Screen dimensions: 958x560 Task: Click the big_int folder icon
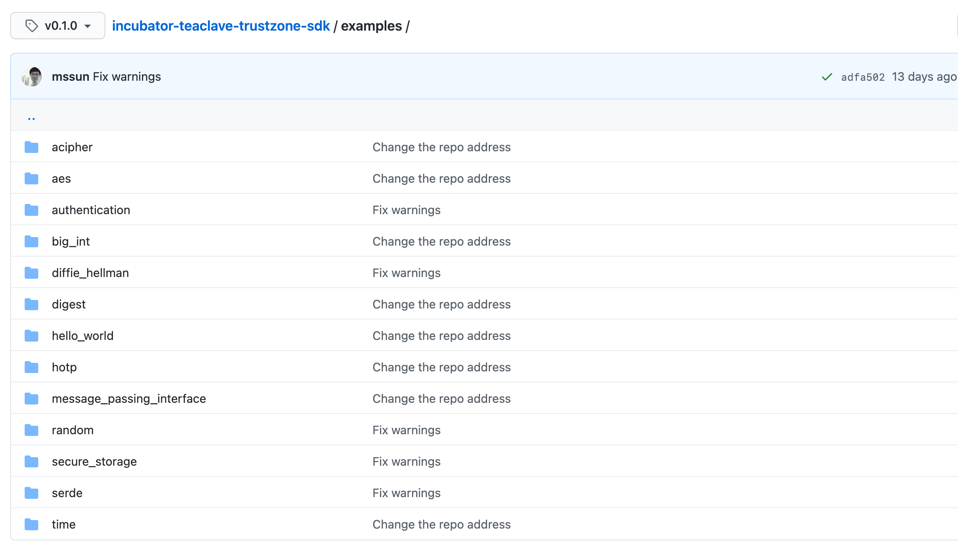click(31, 241)
